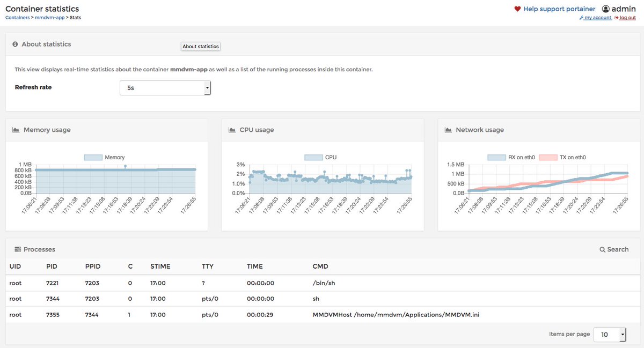
Task: Click the Items per page label
Action: (569, 334)
